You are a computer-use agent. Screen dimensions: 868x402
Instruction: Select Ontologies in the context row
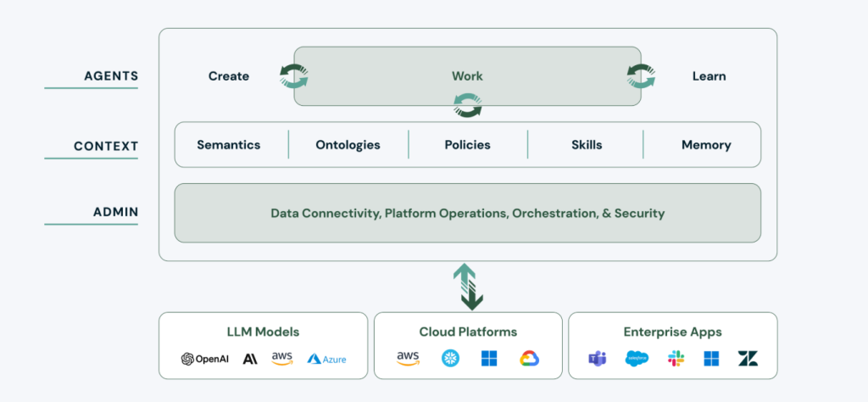[348, 145]
